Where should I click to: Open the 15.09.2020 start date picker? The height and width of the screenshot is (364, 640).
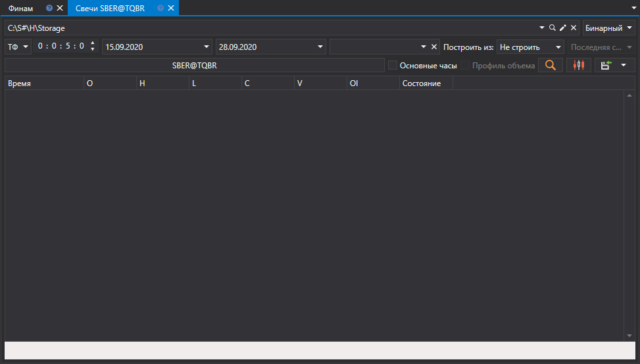click(206, 47)
